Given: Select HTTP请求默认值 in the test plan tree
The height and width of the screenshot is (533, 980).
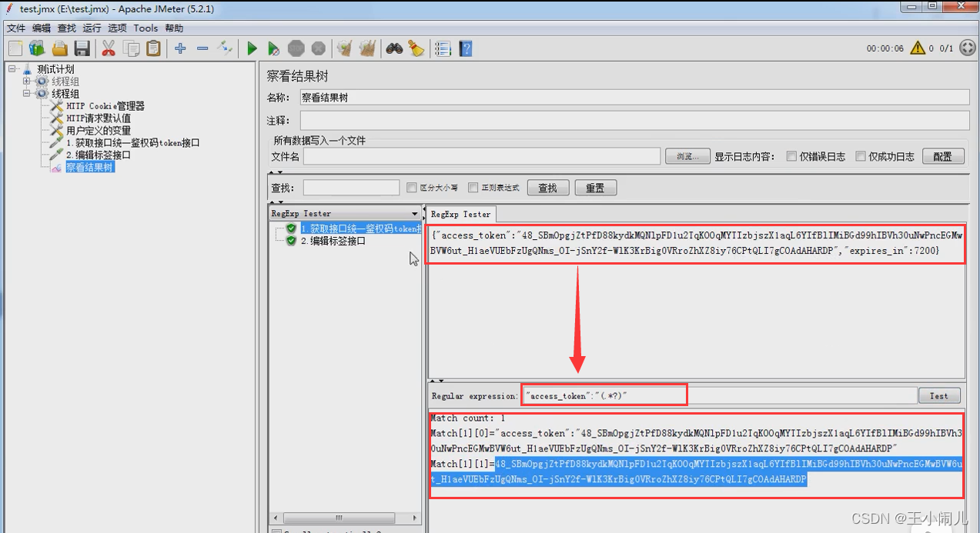Looking at the screenshot, I should coord(99,118).
